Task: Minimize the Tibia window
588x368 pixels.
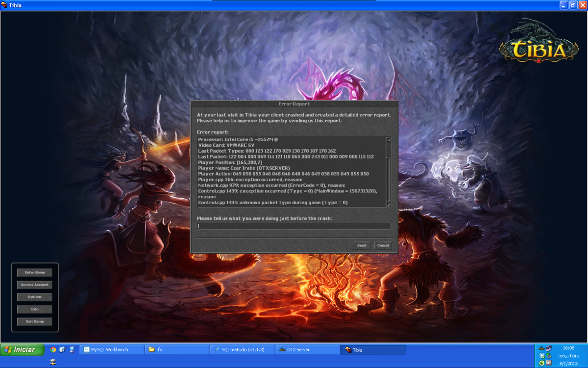Action: pos(563,5)
